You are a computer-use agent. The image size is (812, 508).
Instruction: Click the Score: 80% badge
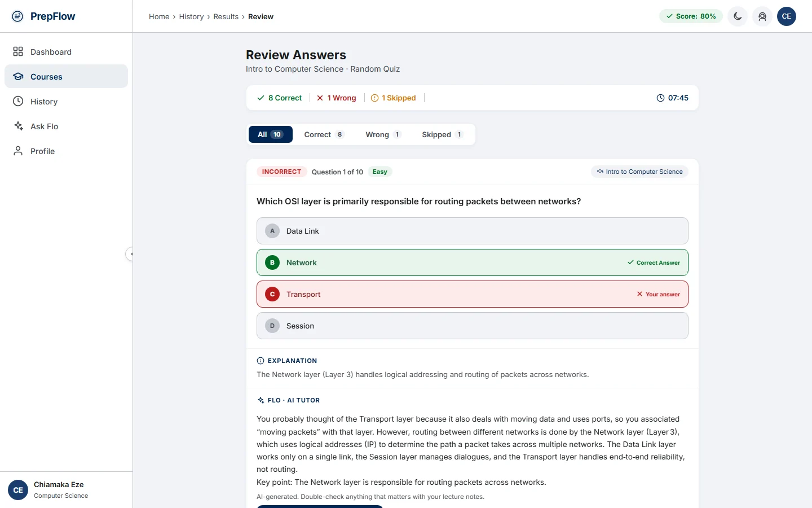tap(691, 16)
